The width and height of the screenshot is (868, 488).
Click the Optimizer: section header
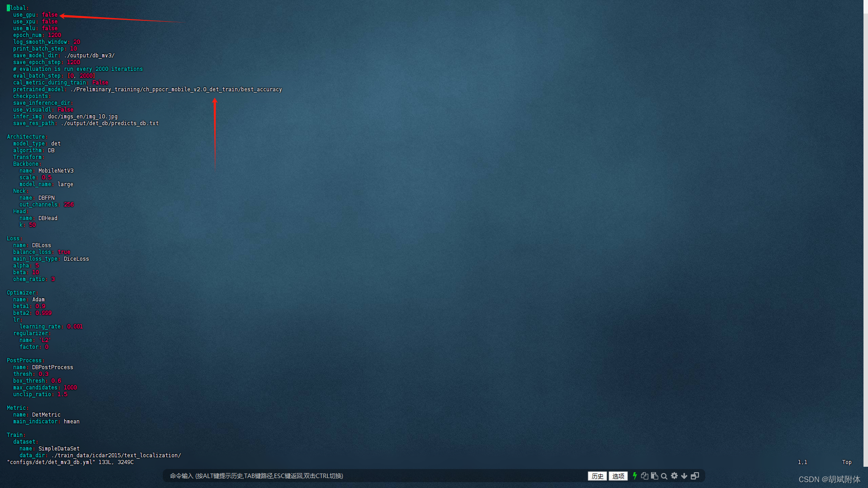click(23, 293)
